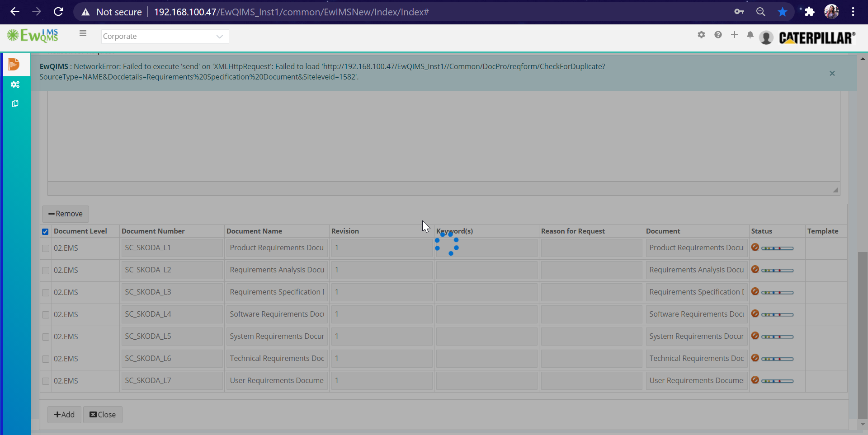Image resolution: width=868 pixels, height=435 pixels.
Task: Open the Corporate site dropdown
Action: pyautogui.click(x=165, y=36)
